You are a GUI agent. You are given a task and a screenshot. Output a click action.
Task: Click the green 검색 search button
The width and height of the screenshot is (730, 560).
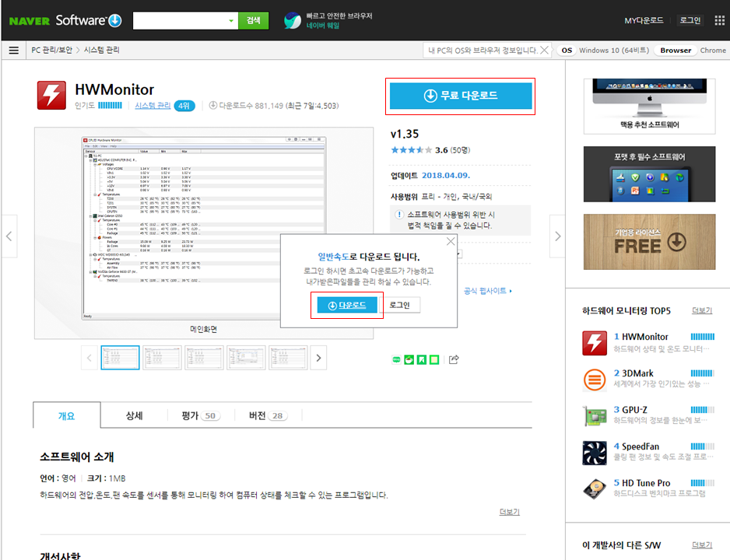(x=253, y=20)
